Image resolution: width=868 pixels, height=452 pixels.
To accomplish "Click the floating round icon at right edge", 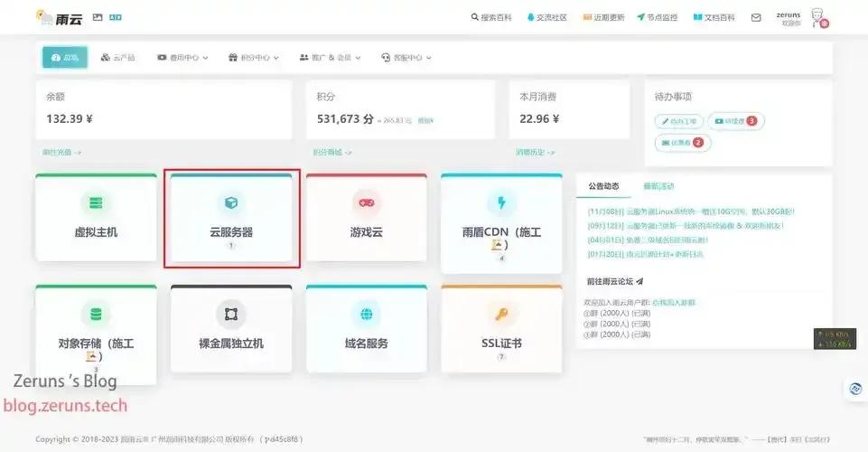I will pyautogui.click(x=855, y=389).
